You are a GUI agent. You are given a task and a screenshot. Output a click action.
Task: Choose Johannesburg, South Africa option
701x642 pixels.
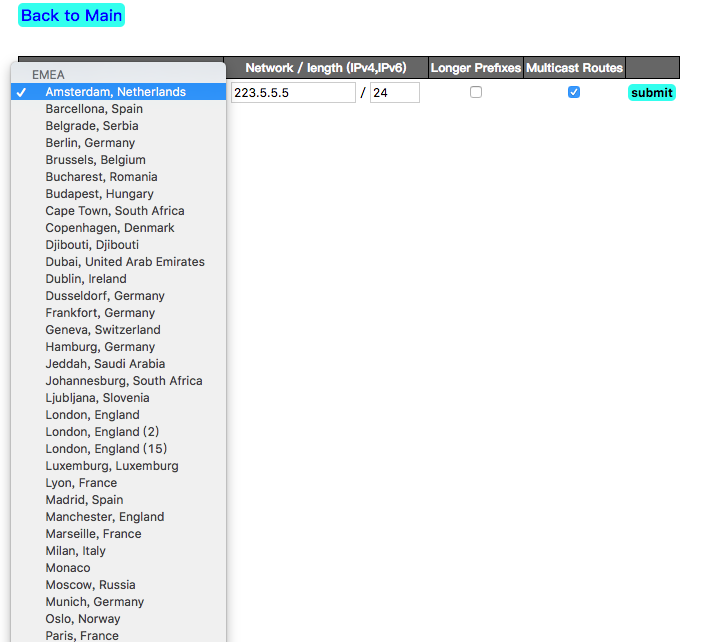[x=124, y=381]
